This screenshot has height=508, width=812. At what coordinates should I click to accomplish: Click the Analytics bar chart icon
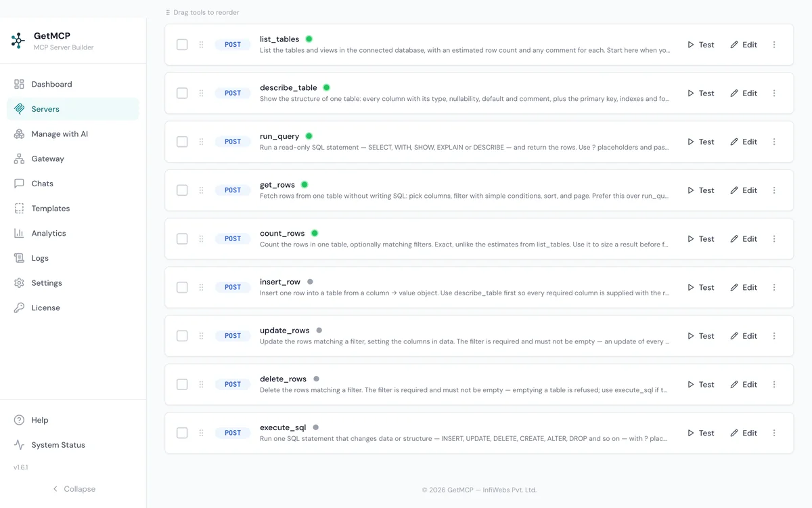tap(19, 233)
